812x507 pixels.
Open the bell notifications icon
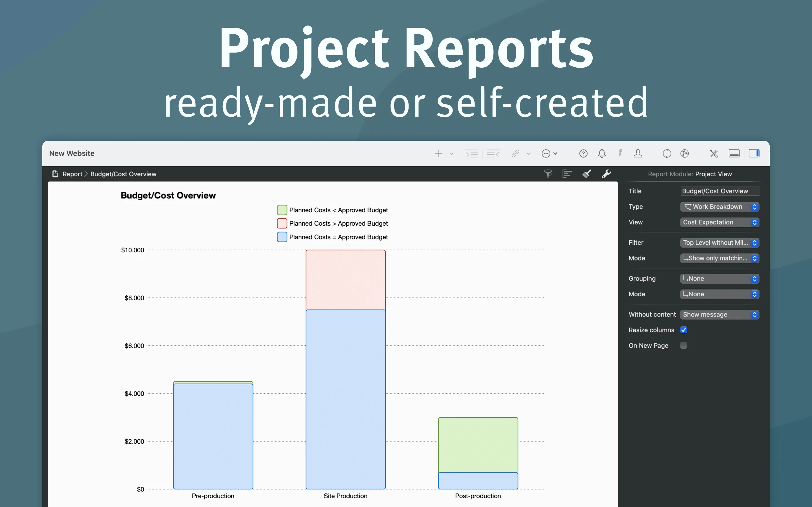[x=602, y=154]
